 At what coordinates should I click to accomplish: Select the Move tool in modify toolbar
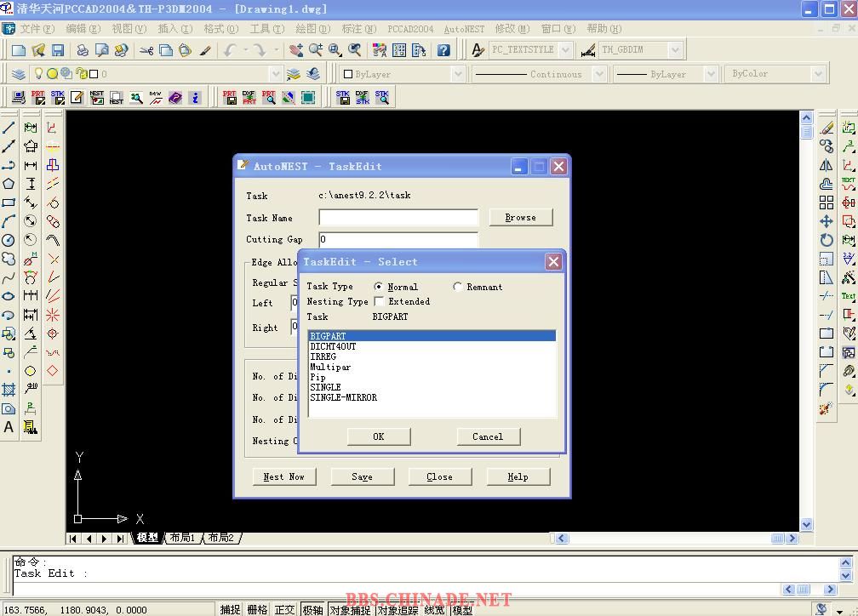pos(826,221)
